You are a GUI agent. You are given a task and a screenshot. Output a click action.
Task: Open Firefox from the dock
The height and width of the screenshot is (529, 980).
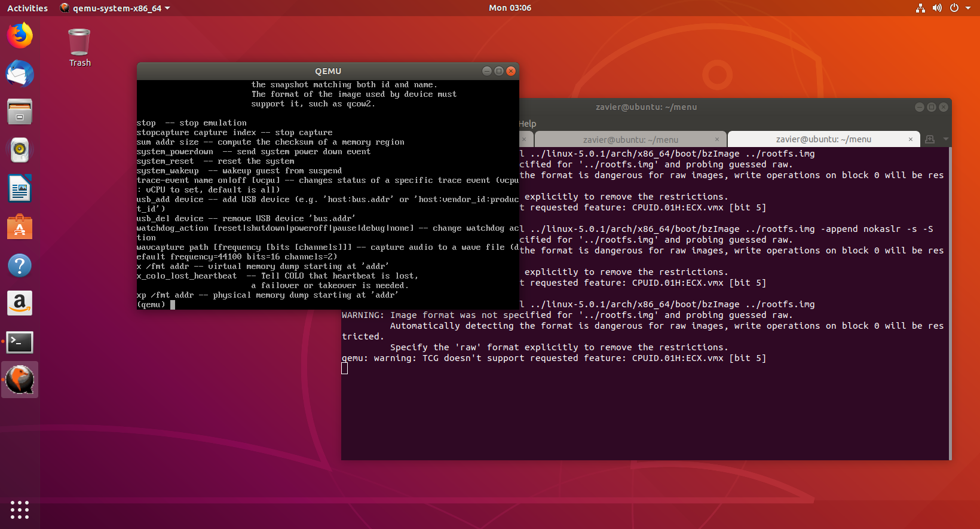(20, 35)
